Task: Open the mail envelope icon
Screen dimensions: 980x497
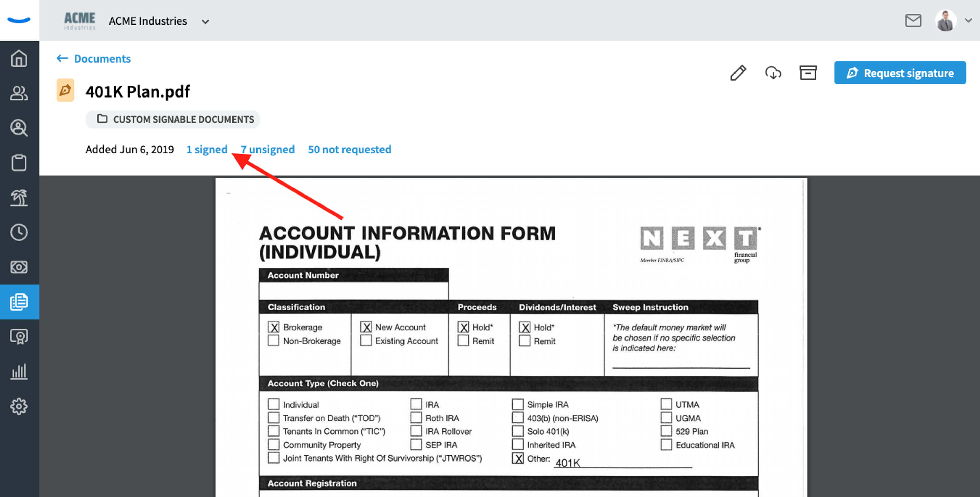Action: (913, 21)
